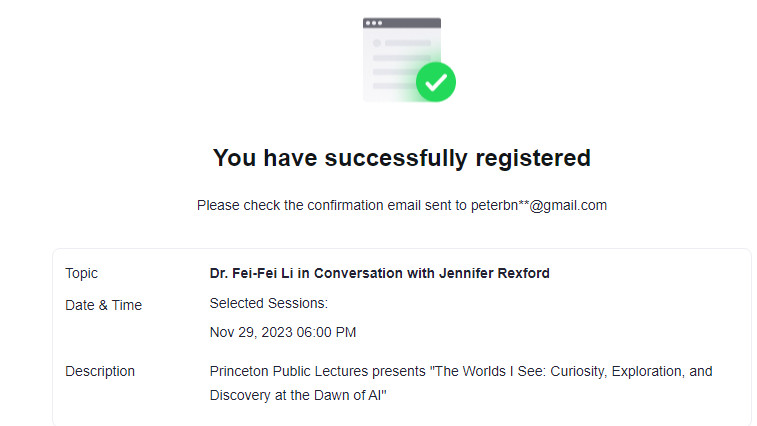Click the 'Discovery at the Dawn of AI' text

[x=298, y=396]
